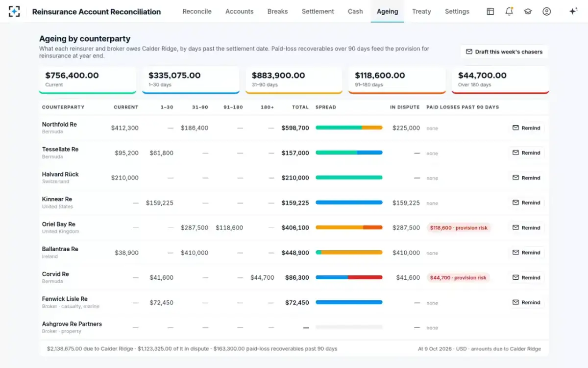Screen dimensions: 588x368
Task: Click footer total $2,138,675.00 due text
Action: click(x=90, y=349)
